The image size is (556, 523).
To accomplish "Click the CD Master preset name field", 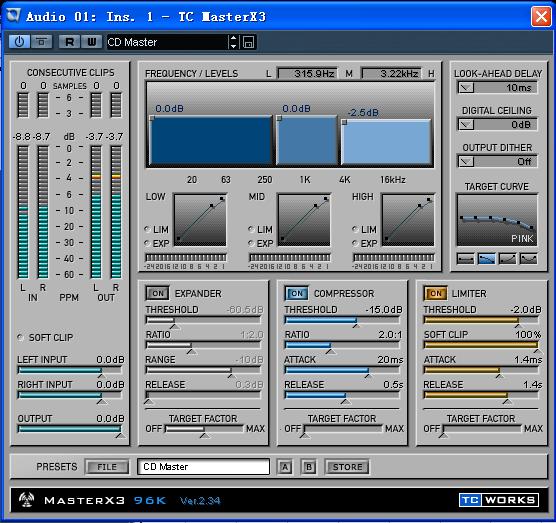I will 204,467.
